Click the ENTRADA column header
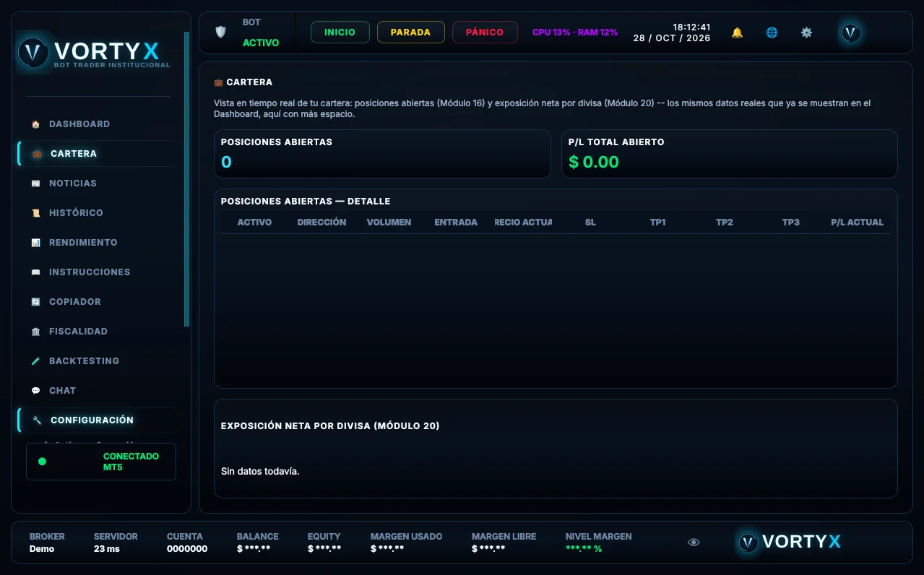Image resolution: width=924 pixels, height=575 pixels. coord(456,222)
